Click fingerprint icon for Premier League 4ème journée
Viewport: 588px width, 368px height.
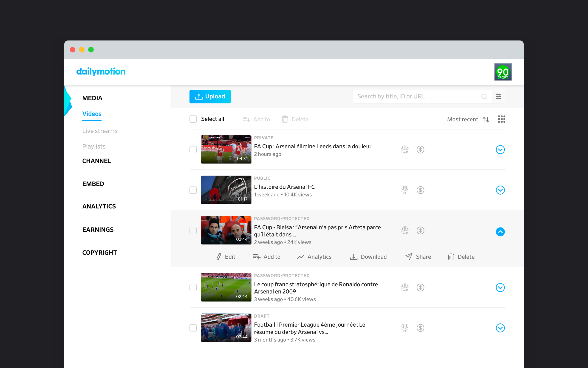(405, 328)
